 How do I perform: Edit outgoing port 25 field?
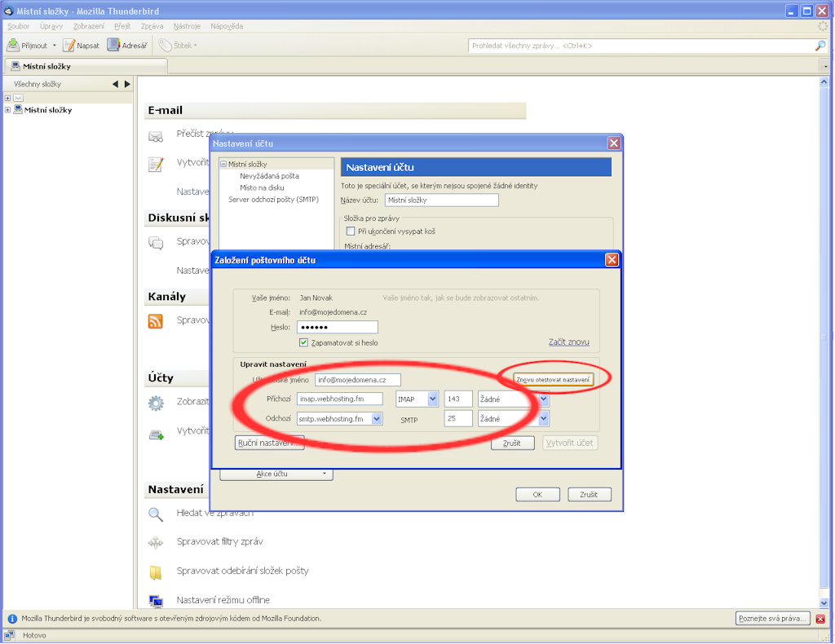click(x=458, y=419)
